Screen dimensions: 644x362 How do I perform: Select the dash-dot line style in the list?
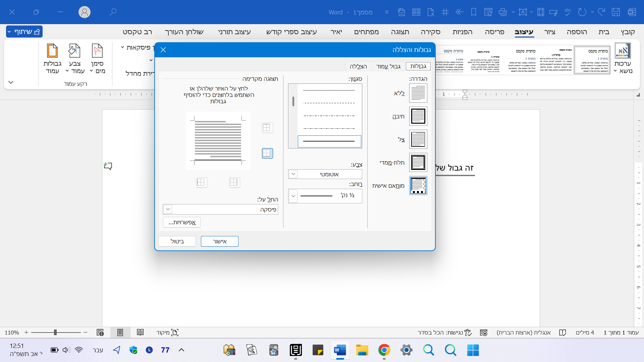click(329, 116)
